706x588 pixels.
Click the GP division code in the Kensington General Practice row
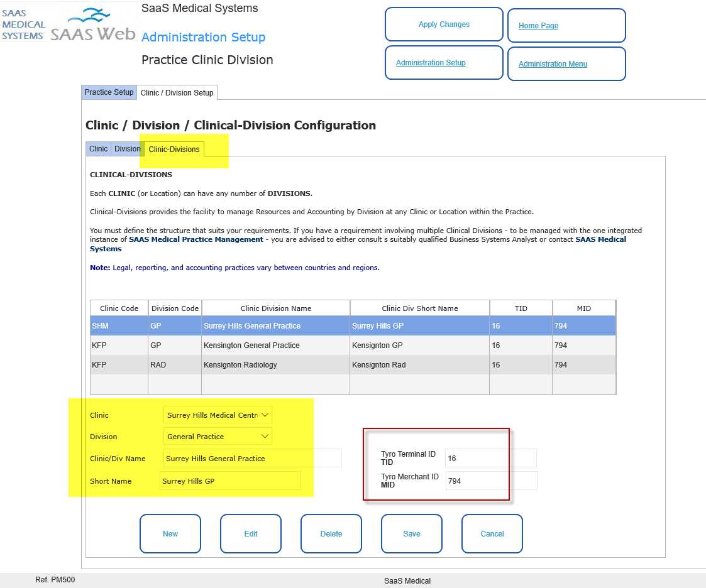(175, 345)
